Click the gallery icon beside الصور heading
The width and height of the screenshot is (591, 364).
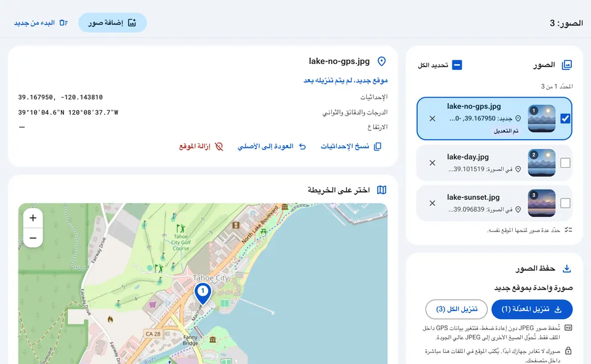coord(567,65)
